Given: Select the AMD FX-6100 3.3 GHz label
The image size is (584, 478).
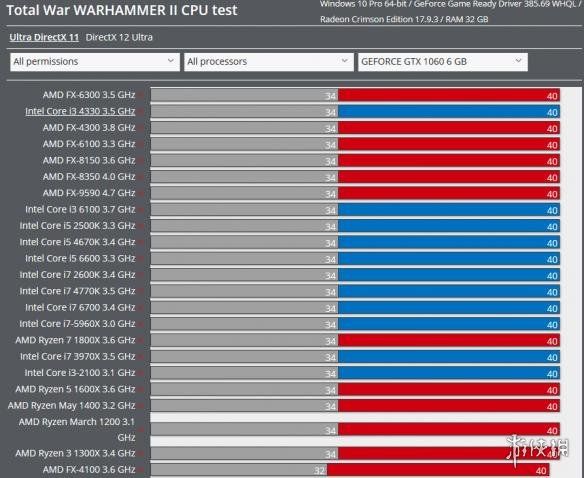Looking at the screenshot, I should point(89,144).
